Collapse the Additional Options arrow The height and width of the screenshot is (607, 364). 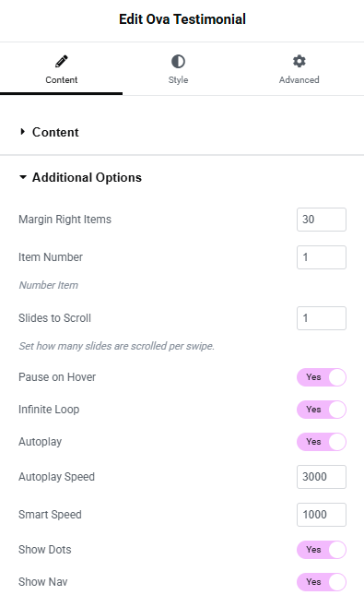pyautogui.click(x=23, y=177)
